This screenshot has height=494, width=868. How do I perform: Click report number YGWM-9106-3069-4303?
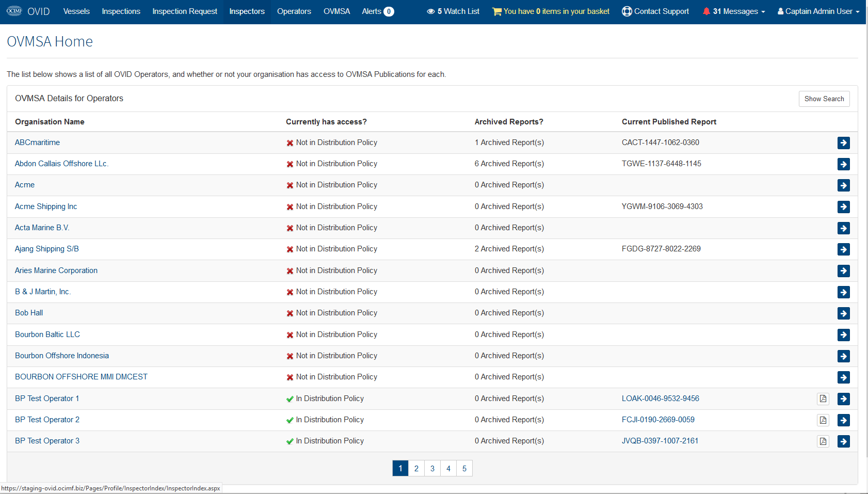pos(662,206)
